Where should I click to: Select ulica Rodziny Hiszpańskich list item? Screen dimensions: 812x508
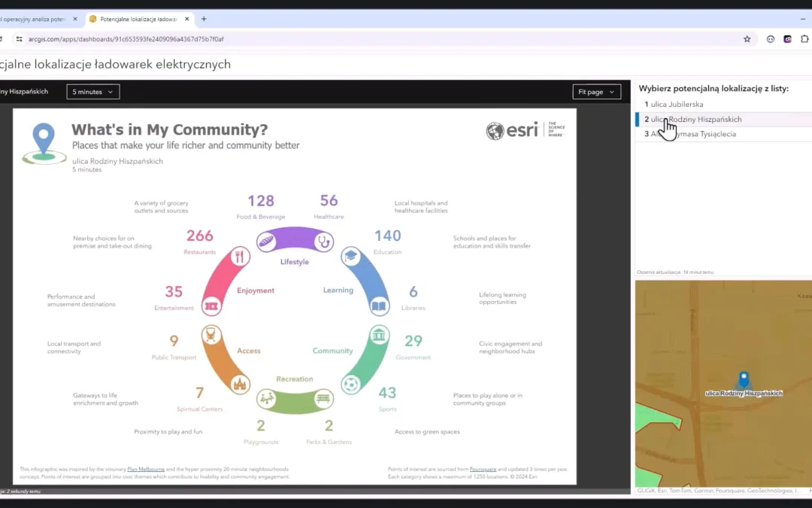click(x=723, y=119)
